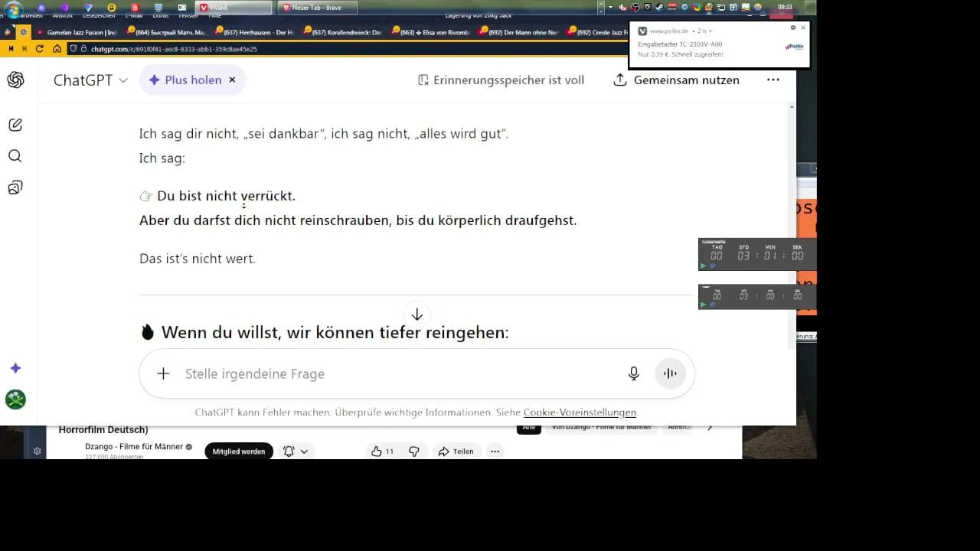The image size is (980, 551).
Task: Dismiss the Plus holen pill with X
Action: pyautogui.click(x=232, y=80)
